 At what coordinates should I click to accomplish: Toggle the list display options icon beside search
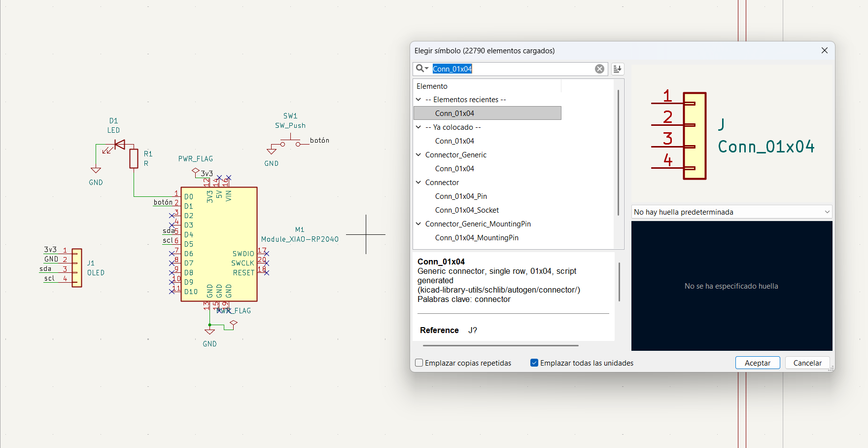617,69
